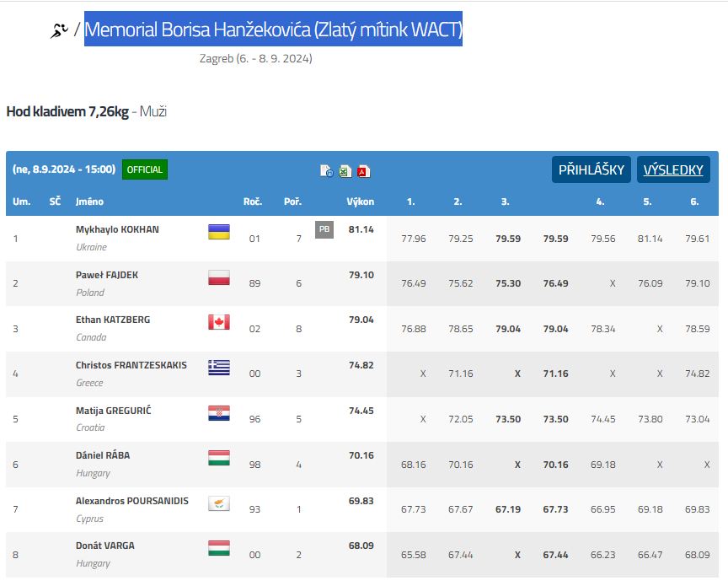This screenshot has width=728, height=586.
Task: Click the Zagreb date subtitle text
Action: pos(256,58)
